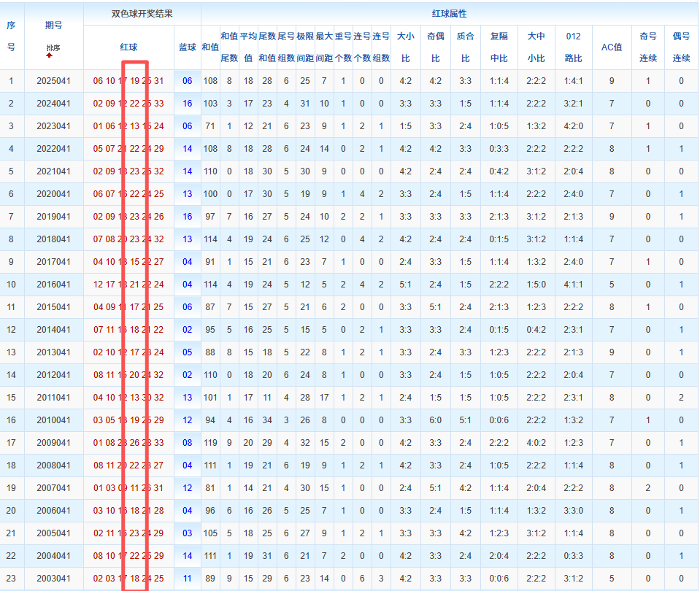Open issue number 2025041
Screen dimensions: 700x591
(53, 81)
